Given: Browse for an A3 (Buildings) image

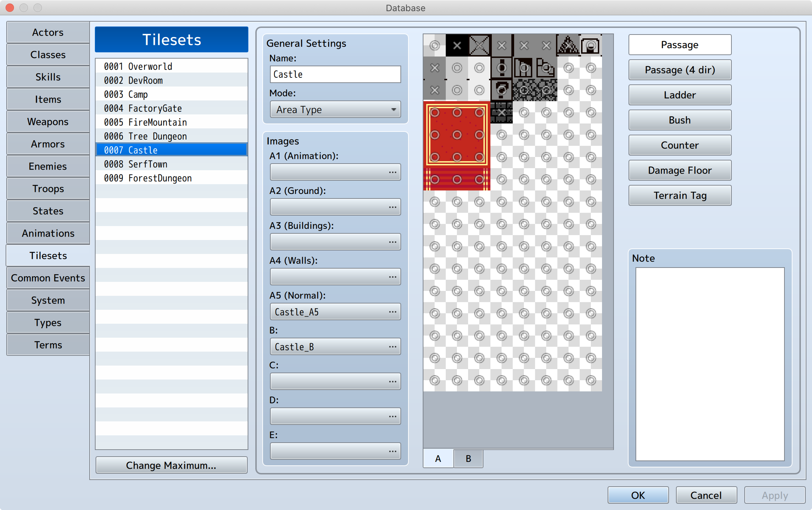Looking at the screenshot, I should click(392, 241).
